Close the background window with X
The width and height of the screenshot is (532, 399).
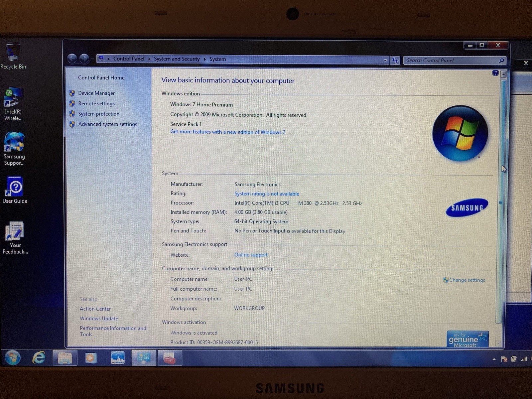click(526, 63)
